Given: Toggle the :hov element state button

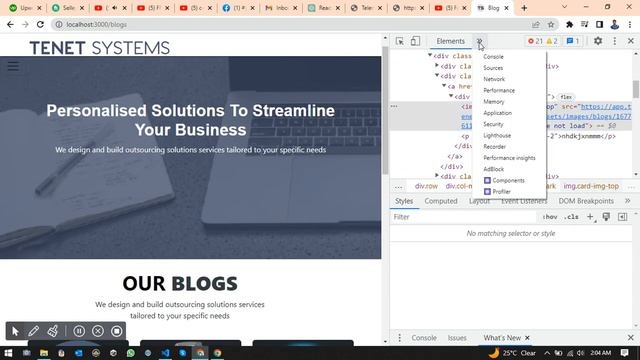Looking at the screenshot, I should [x=550, y=217].
